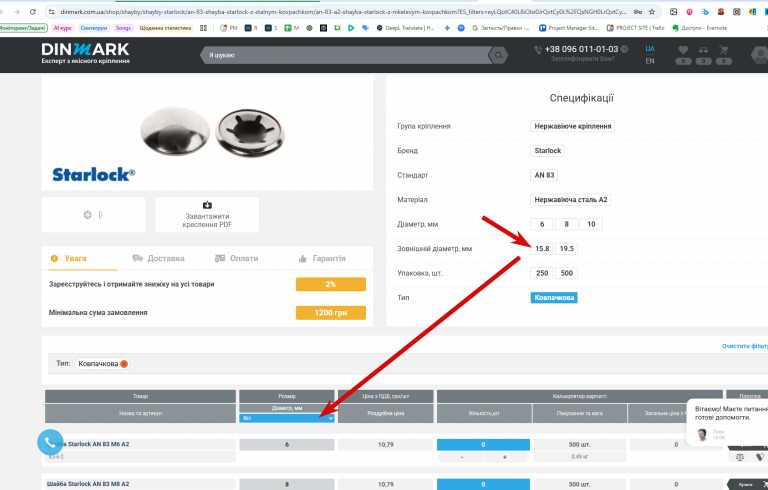768x490 pixels.
Task: Open the Songs bookmark
Action: click(123, 28)
